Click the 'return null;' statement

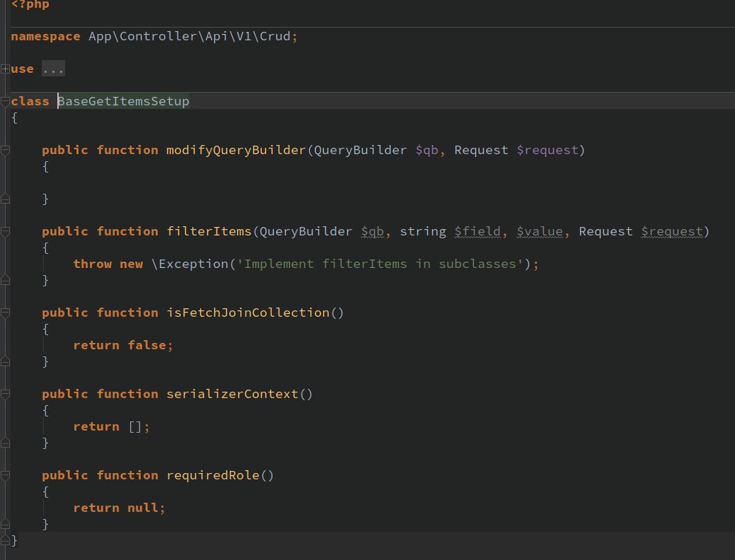pyautogui.click(x=119, y=508)
